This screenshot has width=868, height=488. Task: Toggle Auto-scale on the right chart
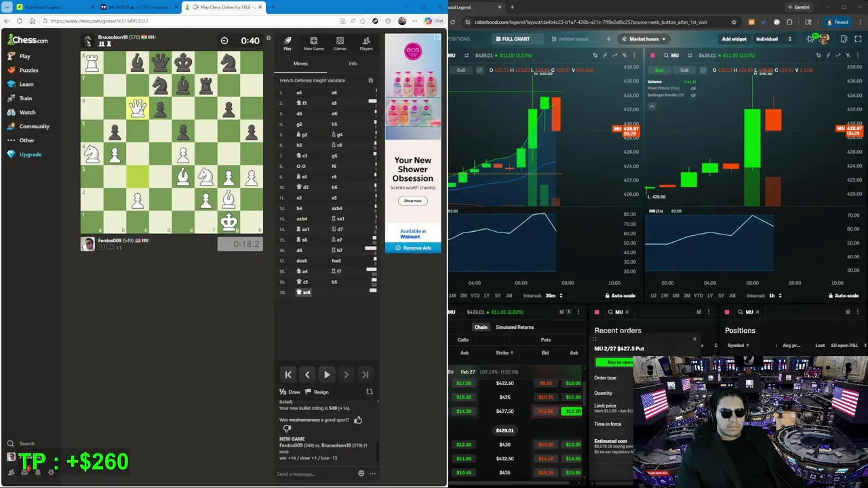[843, 296]
